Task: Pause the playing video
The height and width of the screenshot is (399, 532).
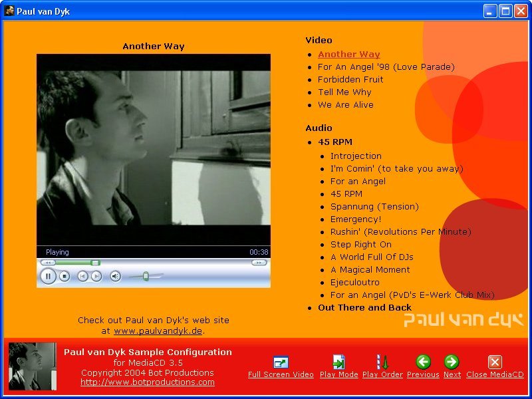Action: click(48, 276)
